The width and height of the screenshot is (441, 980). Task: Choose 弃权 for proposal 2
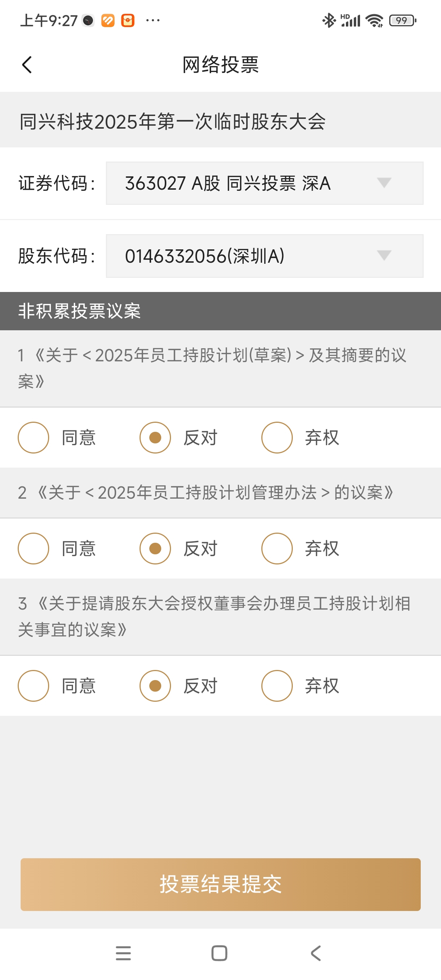pos(277,548)
